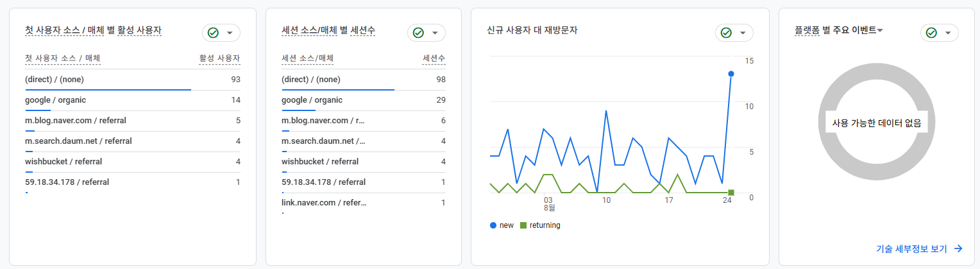Viewport: 980px width, 269px height.
Task: Open the 플랫폼 dimension selector caret in title
Action: coord(880,31)
